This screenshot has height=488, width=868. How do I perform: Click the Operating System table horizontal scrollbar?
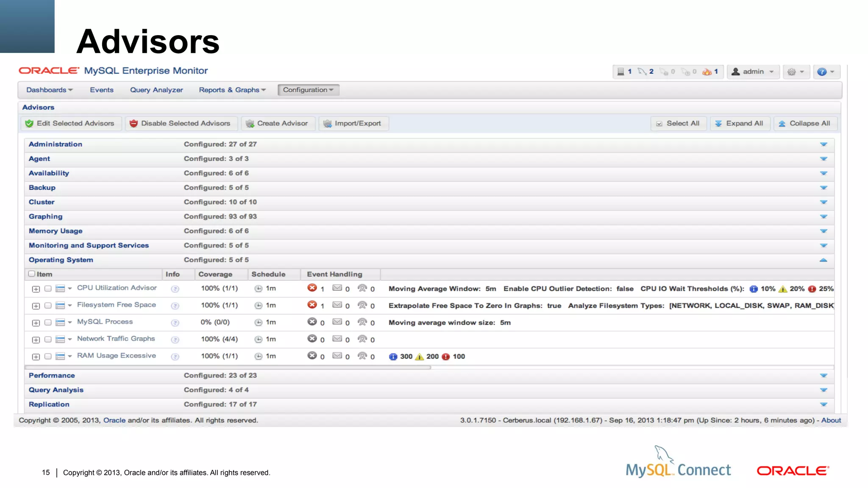228,367
